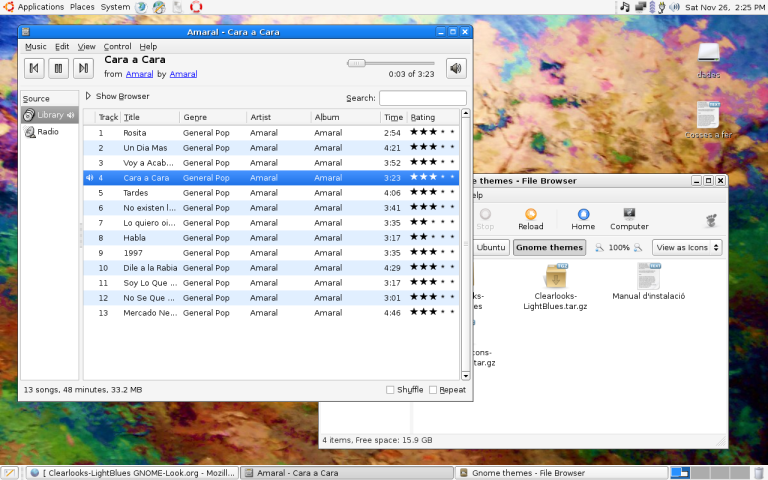The image size is (768, 480).
Task: Set rating stars for Habla
Action: click(432, 237)
